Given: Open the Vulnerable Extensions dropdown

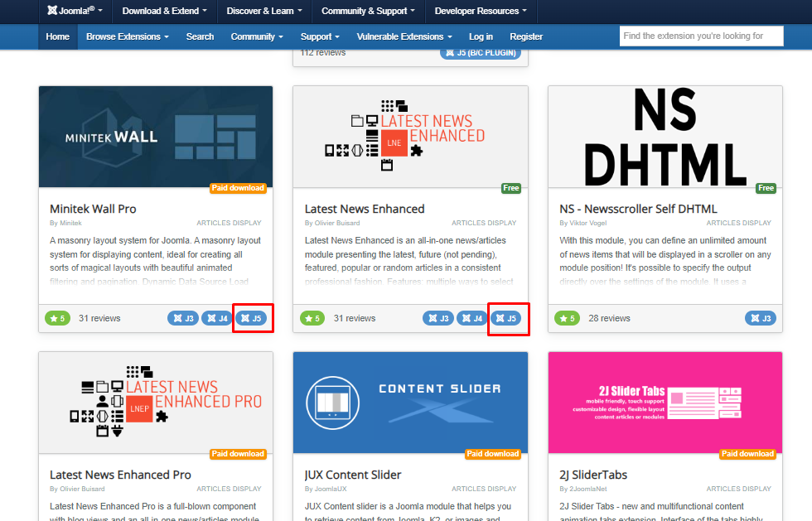Looking at the screenshot, I should click(x=404, y=36).
